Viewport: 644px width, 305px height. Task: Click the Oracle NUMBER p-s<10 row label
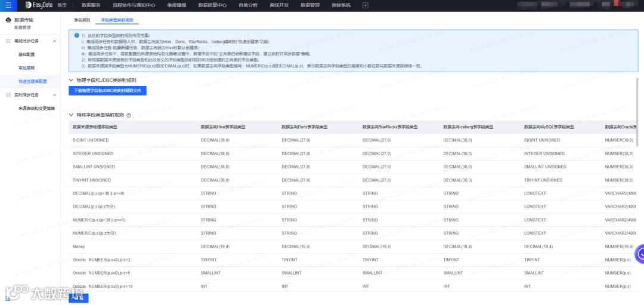pos(103,286)
